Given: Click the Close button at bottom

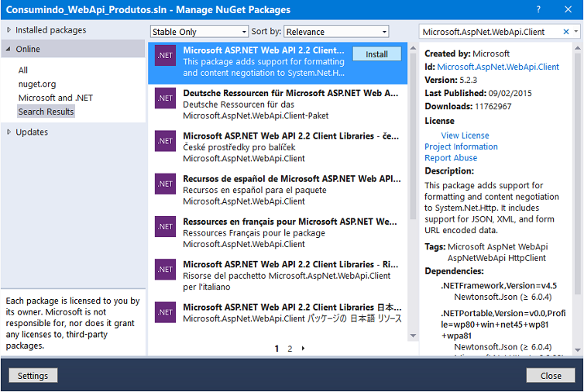Looking at the screenshot, I should (x=551, y=376).
